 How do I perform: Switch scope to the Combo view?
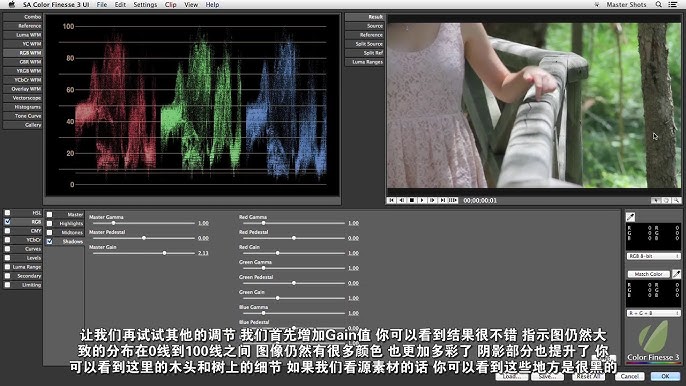coord(22,17)
